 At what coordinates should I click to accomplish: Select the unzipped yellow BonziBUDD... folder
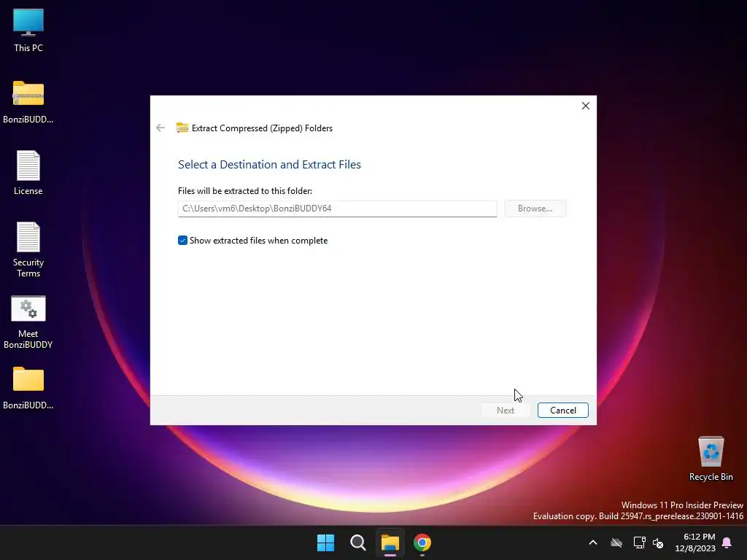[x=28, y=388]
